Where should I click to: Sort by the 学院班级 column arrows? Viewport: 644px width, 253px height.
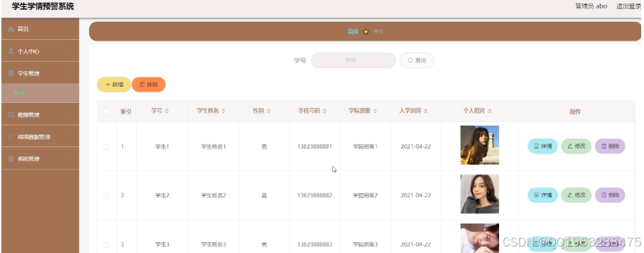(375, 111)
